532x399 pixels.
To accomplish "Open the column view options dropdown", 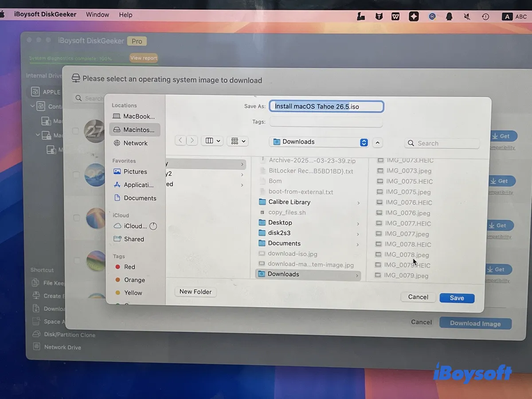I will coord(213,141).
